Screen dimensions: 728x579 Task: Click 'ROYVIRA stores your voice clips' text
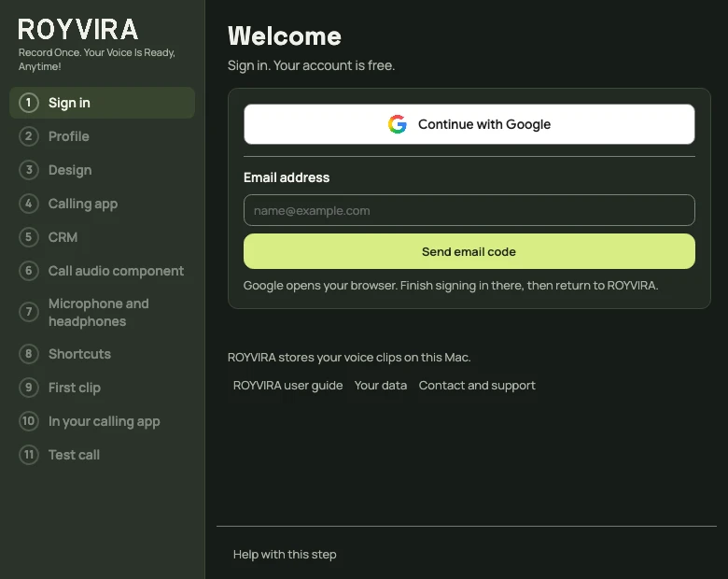[x=349, y=358]
